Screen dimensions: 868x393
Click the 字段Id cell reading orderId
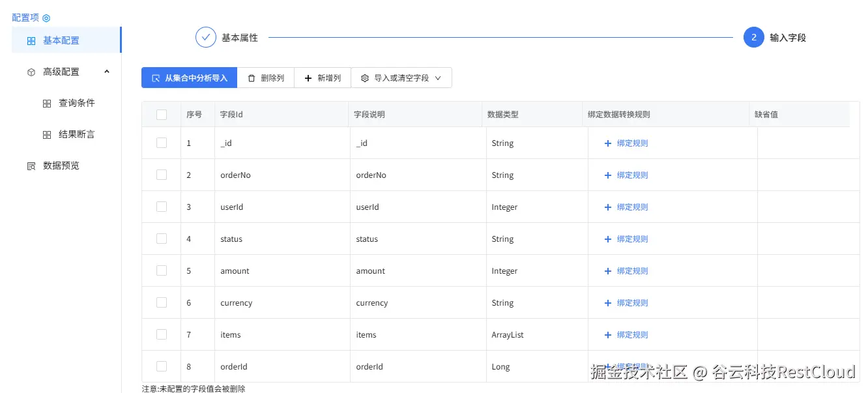[282, 367]
